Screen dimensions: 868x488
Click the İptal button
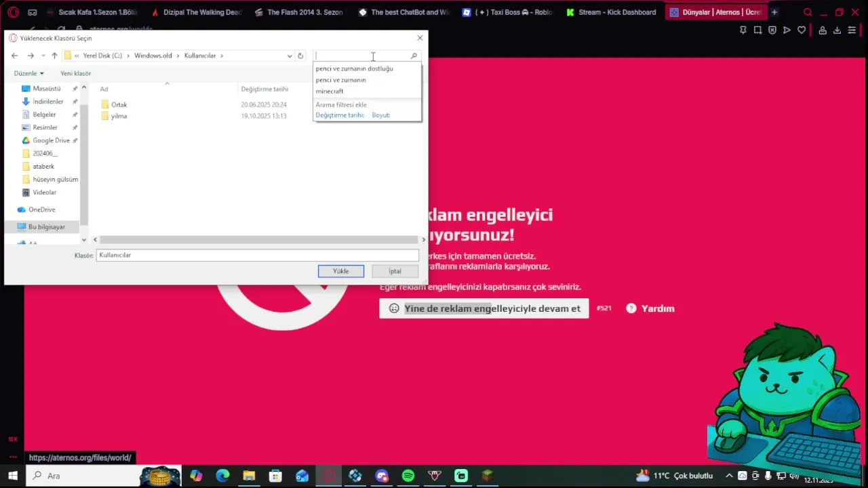(395, 271)
